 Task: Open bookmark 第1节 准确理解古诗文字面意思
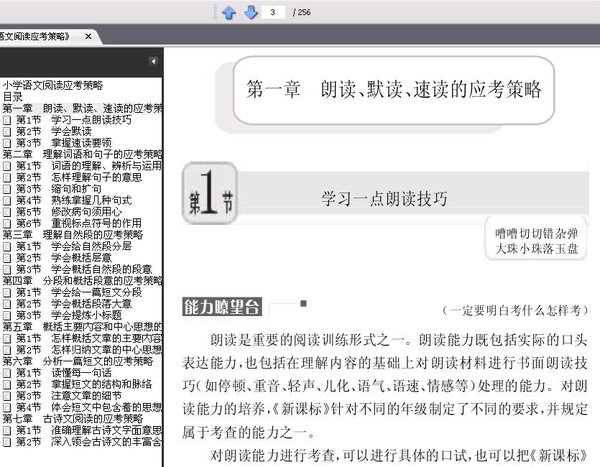[x=89, y=430]
